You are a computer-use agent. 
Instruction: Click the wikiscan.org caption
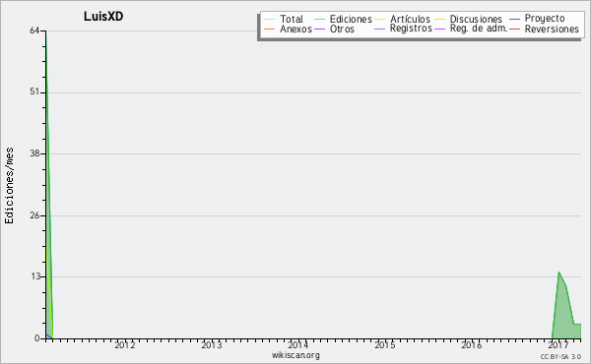pos(295,355)
